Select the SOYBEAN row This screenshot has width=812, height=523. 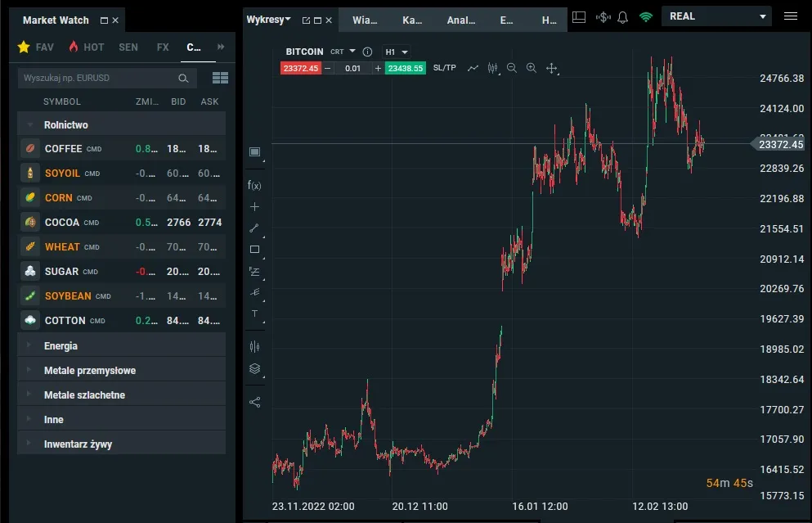point(122,296)
